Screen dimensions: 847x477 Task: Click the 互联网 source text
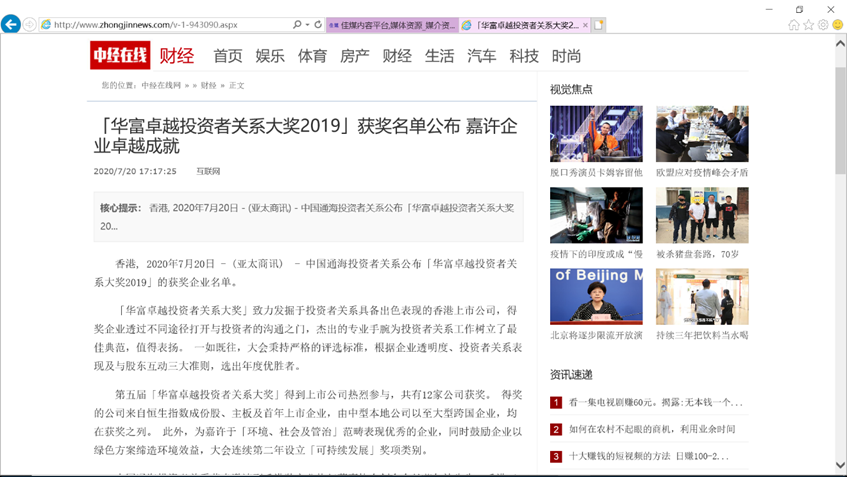(x=208, y=171)
